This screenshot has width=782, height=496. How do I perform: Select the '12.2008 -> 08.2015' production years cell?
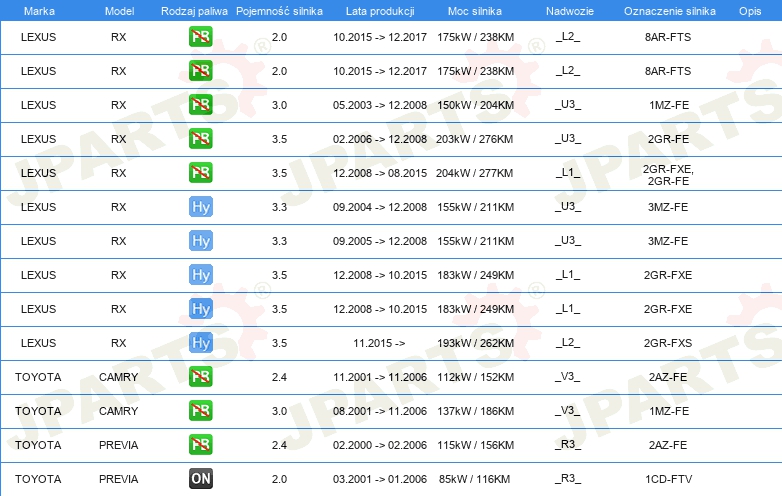coord(380,173)
